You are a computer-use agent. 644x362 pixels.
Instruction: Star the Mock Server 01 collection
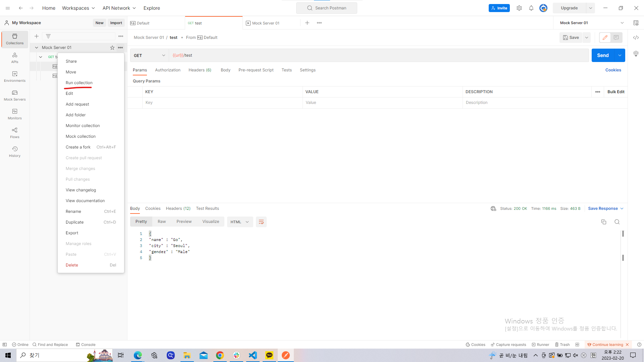[x=112, y=48]
